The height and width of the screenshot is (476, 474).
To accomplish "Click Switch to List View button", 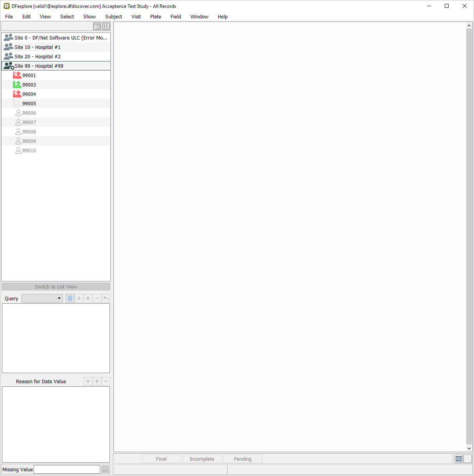I will [x=56, y=287].
